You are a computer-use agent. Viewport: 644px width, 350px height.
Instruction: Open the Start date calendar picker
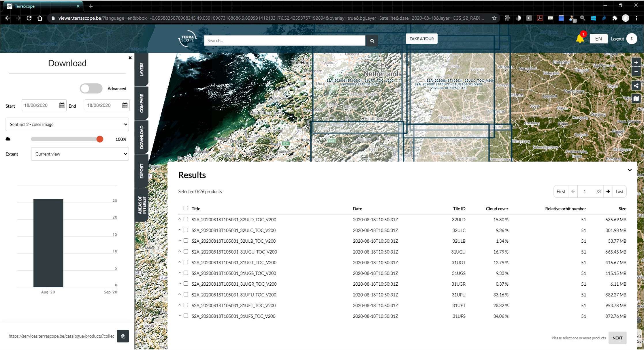[62, 105]
